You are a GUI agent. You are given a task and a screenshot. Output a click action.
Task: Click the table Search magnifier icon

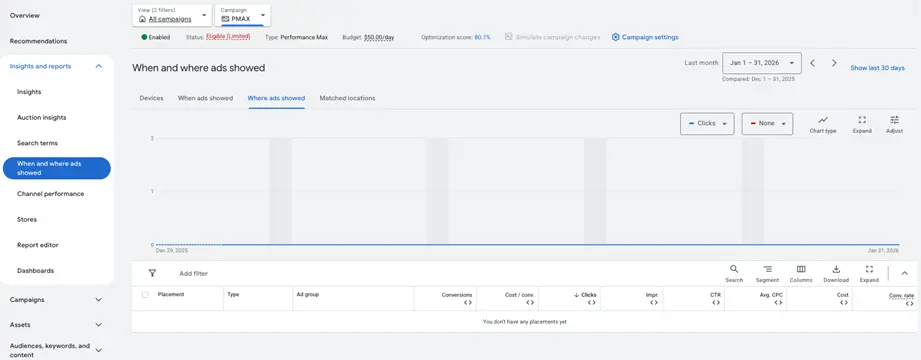click(x=734, y=269)
